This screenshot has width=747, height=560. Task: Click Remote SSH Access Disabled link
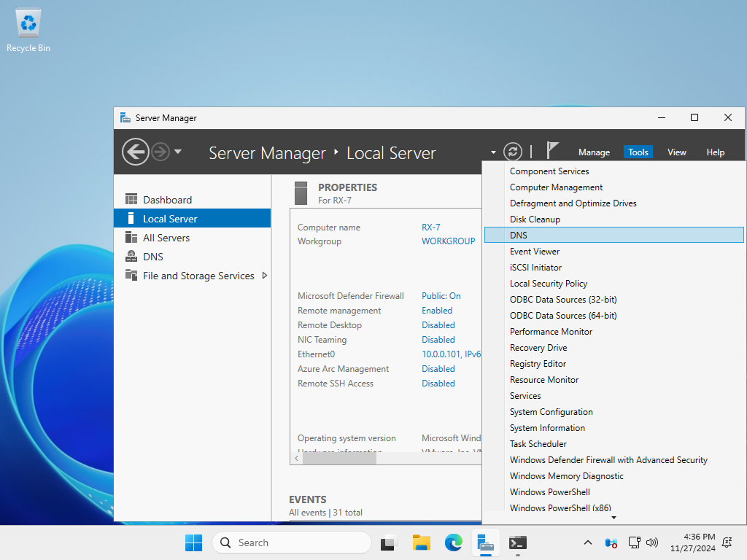click(x=438, y=384)
